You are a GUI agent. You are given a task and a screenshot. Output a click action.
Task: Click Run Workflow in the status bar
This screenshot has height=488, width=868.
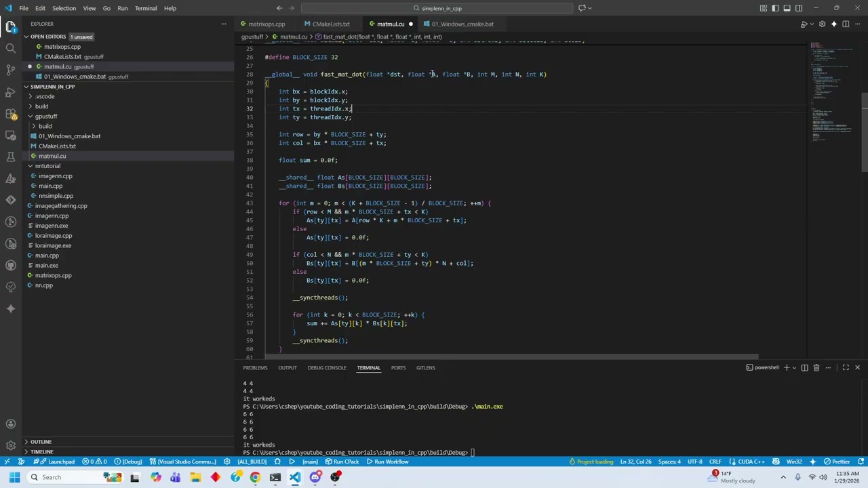point(387,462)
